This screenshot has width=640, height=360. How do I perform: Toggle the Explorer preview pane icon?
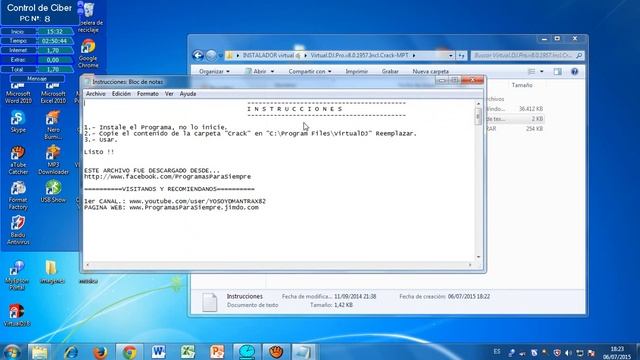click(x=558, y=71)
